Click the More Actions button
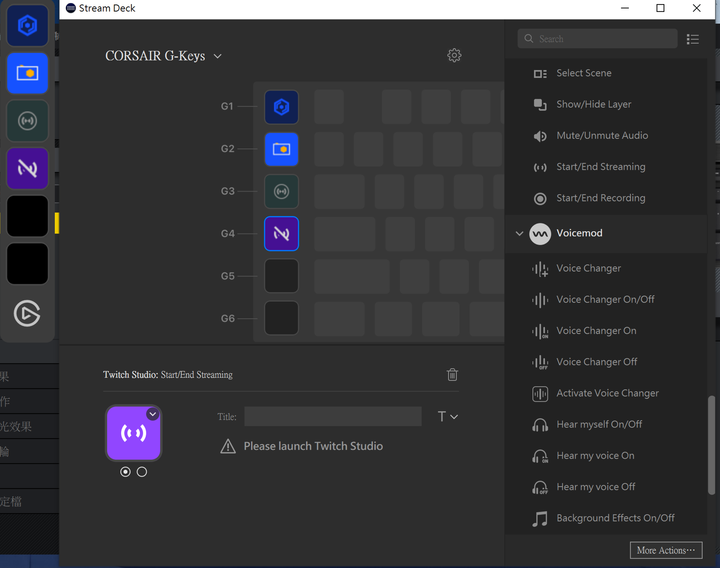Image resolution: width=720 pixels, height=568 pixels. tap(666, 550)
